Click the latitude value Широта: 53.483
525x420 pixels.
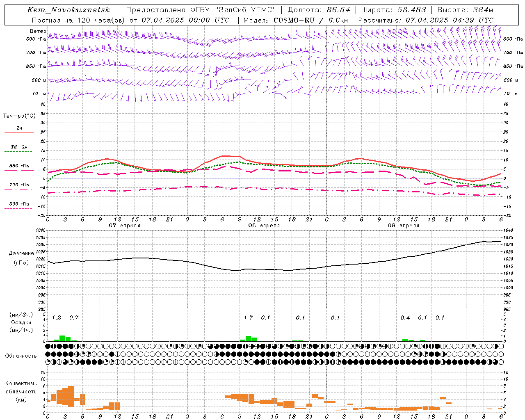click(x=393, y=10)
